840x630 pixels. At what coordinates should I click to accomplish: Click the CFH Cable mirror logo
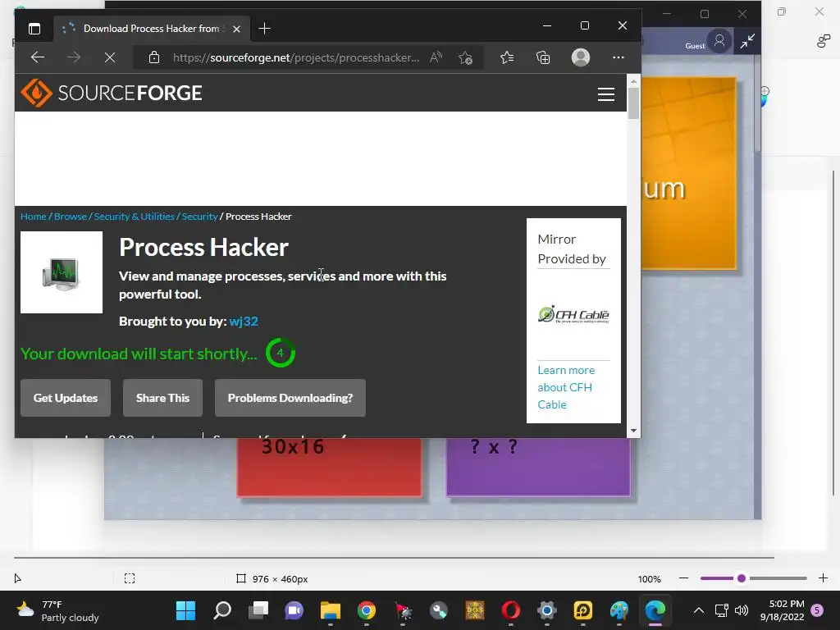tap(573, 314)
